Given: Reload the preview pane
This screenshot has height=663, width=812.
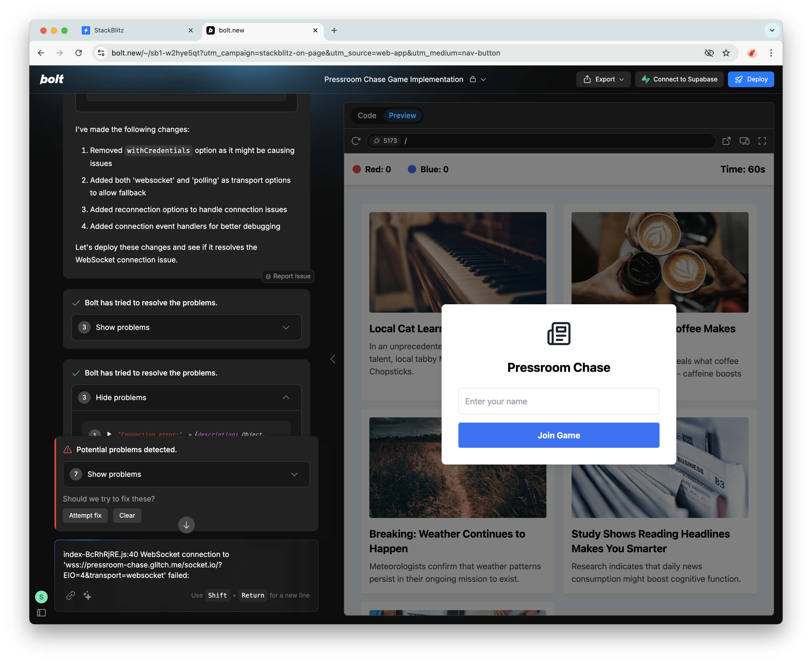Looking at the screenshot, I should coord(356,141).
